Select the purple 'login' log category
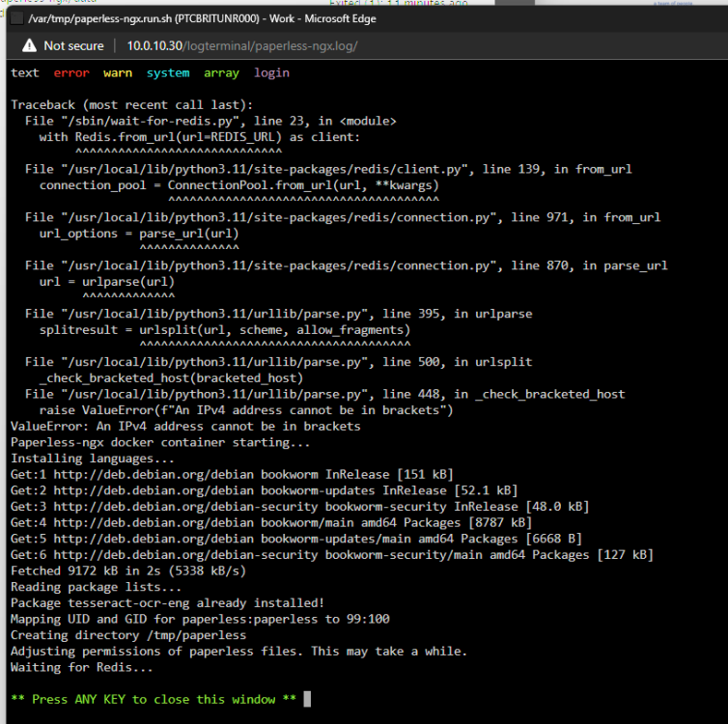The image size is (728, 724). (271, 72)
